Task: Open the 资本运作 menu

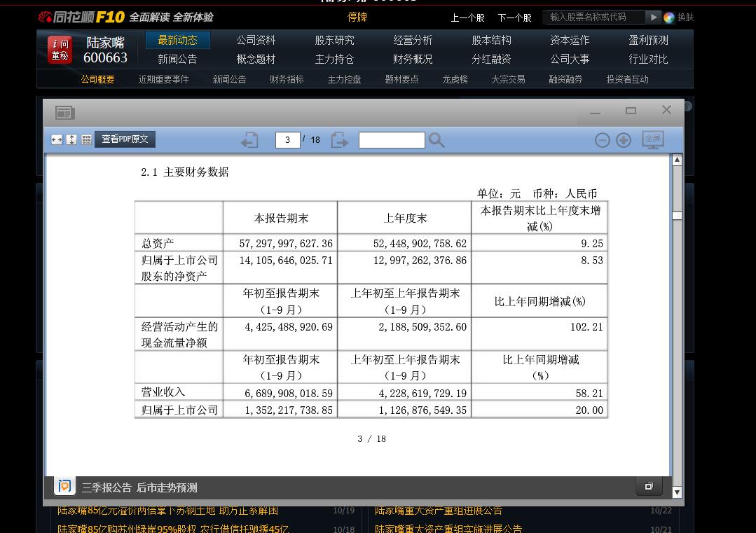Action: 570,40
